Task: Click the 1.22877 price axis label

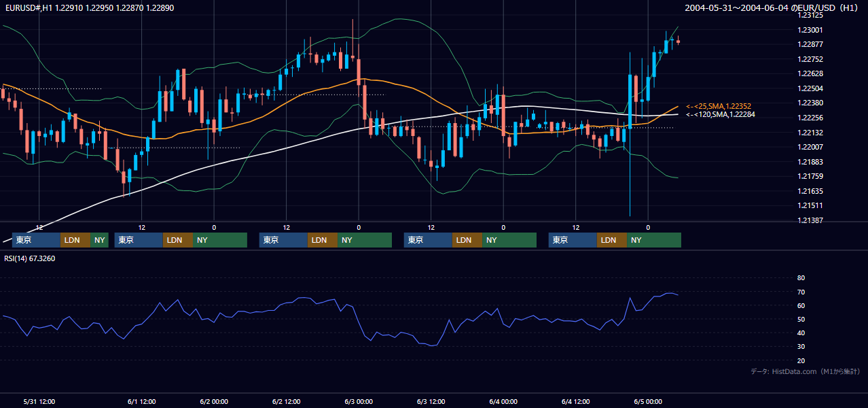Action: (x=810, y=44)
